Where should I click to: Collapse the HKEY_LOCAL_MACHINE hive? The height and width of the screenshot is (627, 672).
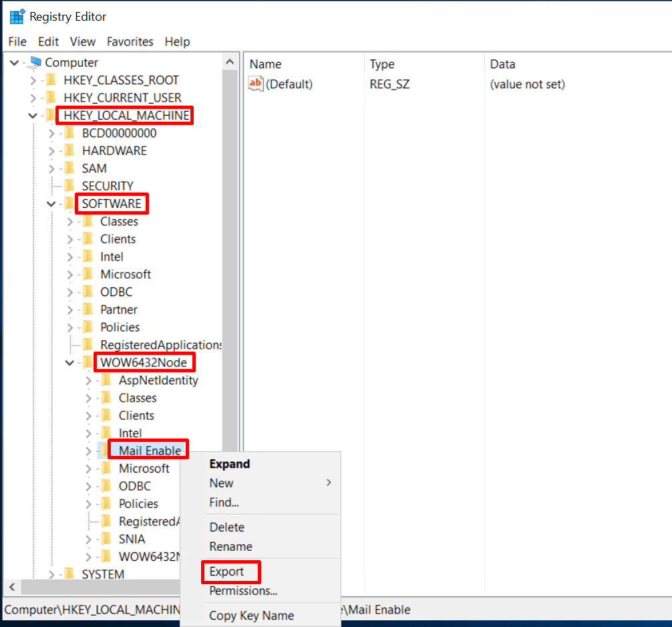[x=33, y=116]
